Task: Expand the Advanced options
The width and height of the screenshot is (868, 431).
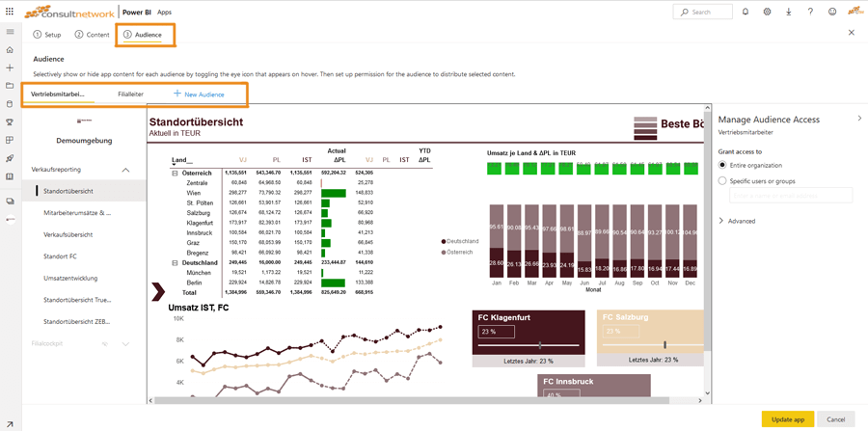Action: pos(721,221)
